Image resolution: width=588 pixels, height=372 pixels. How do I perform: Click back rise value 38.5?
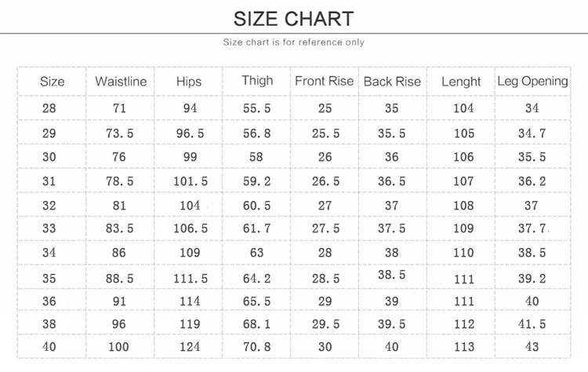coord(391,275)
